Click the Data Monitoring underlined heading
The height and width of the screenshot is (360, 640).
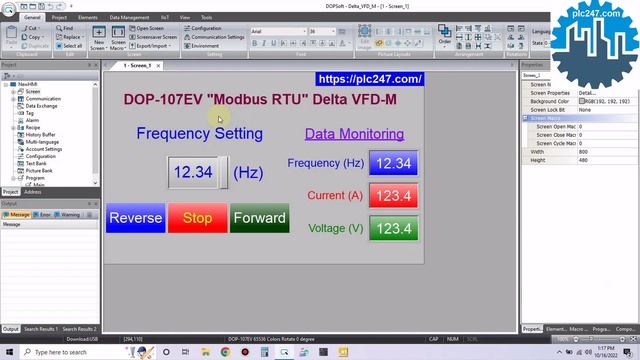pyautogui.click(x=354, y=134)
